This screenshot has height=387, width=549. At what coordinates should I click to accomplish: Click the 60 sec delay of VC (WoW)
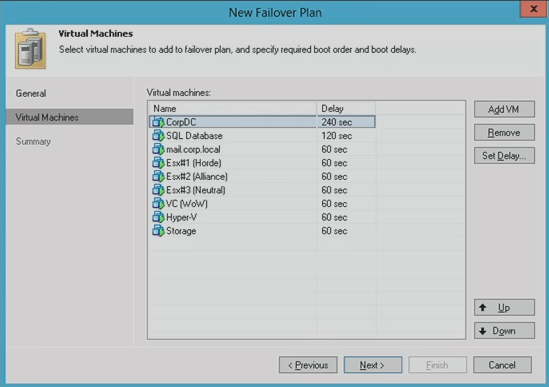pyautogui.click(x=334, y=204)
